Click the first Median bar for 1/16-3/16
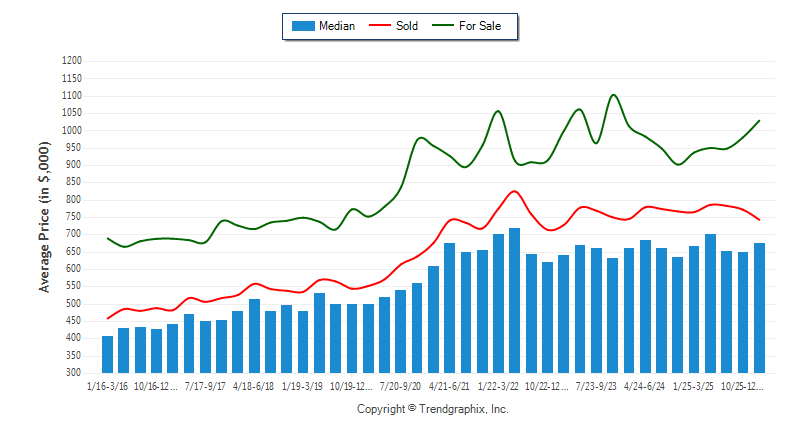The image size is (800, 434). (x=108, y=355)
